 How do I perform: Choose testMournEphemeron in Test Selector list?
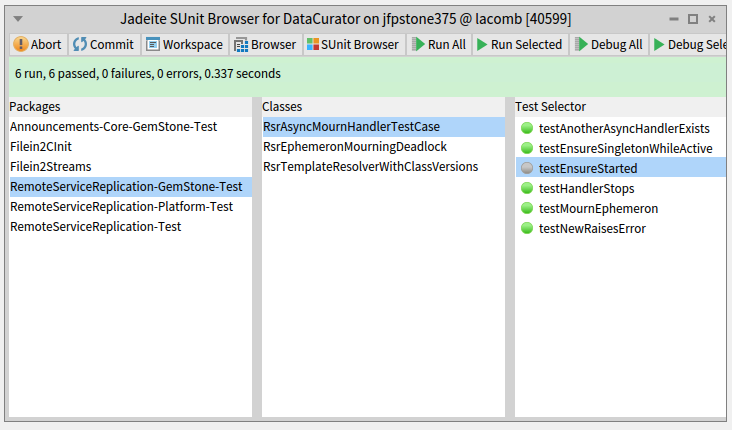[598, 208]
